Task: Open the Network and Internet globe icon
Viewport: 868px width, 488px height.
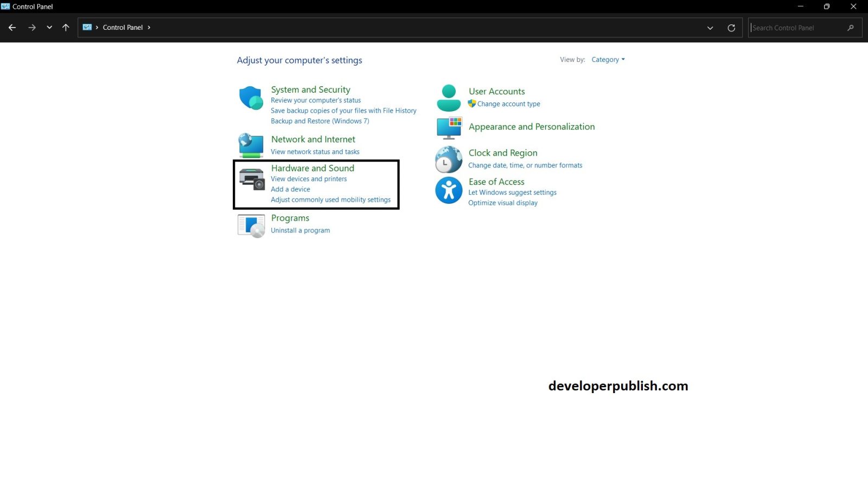Action: [251, 145]
